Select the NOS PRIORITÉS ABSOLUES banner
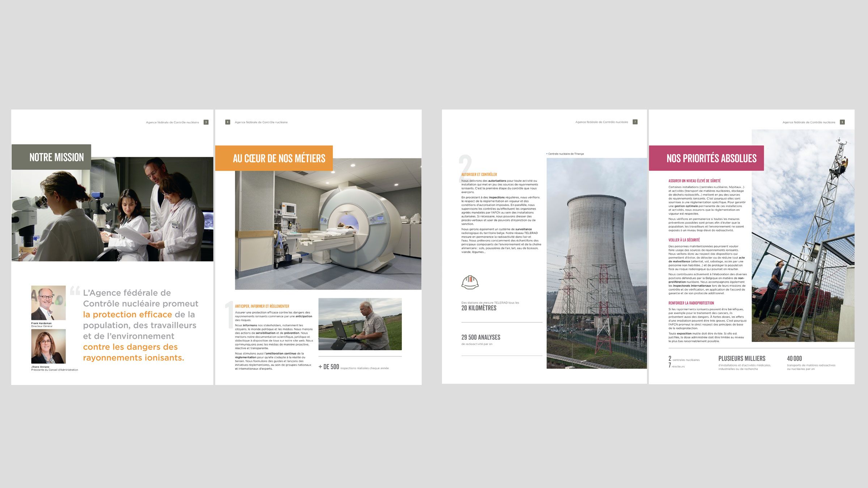This screenshot has height=488, width=868. (x=706, y=158)
